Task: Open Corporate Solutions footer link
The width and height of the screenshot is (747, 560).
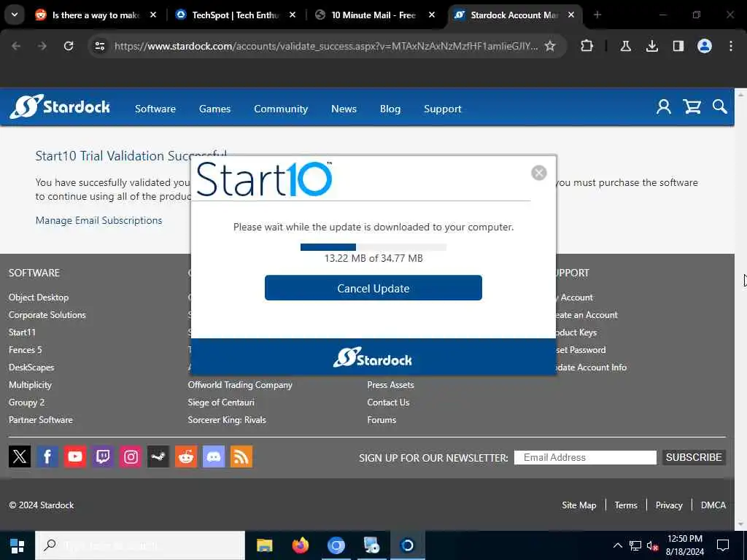Action: (x=47, y=315)
